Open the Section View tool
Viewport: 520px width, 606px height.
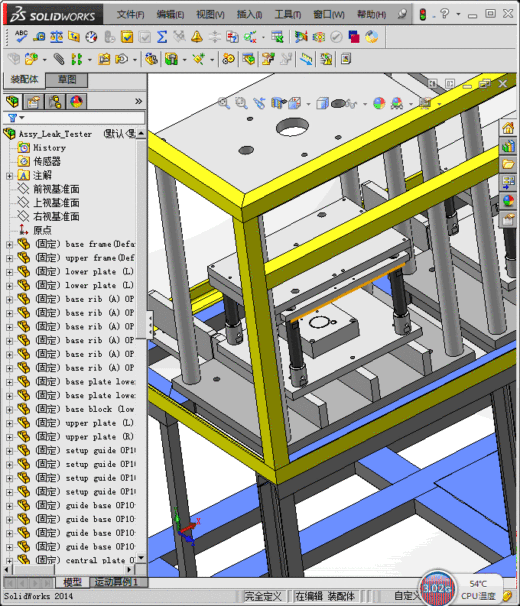(278, 103)
